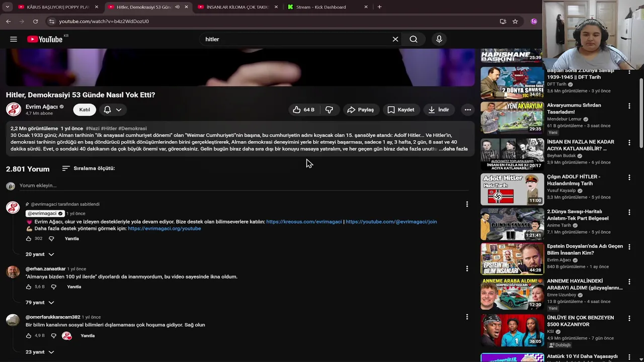The height and width of the screenshot is (362, 644).
Task: Expand 23 yanıt replies
Action: tap(40, 352)
